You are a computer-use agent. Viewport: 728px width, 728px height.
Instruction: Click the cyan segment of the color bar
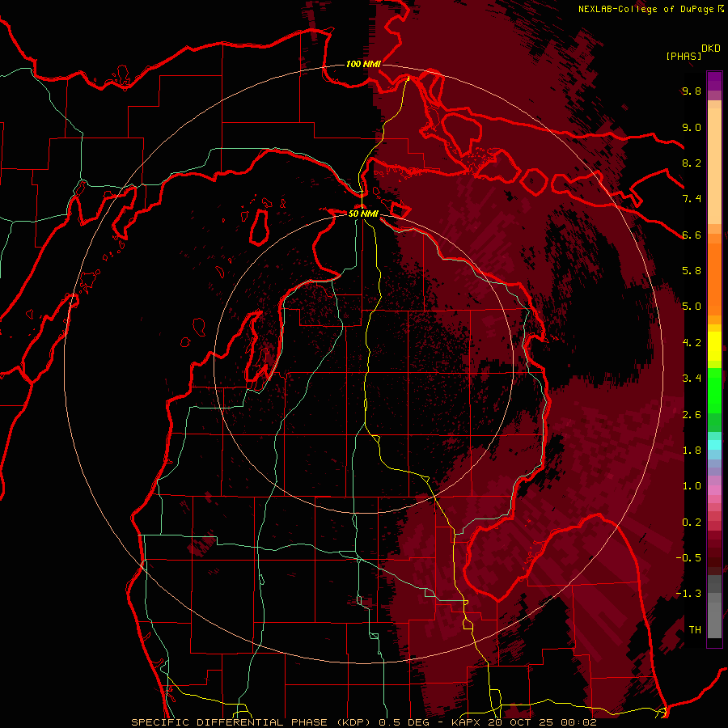(x=714, y=445)
